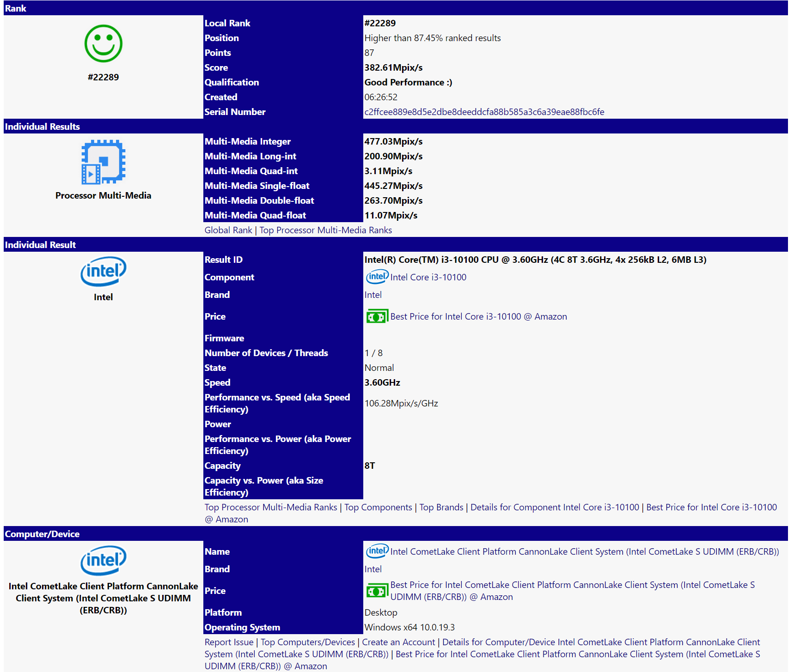Click the efficiency value 106.28Mpix/s/GHz
This screenshot has width=794, height=672.
(x=401, y=403)
